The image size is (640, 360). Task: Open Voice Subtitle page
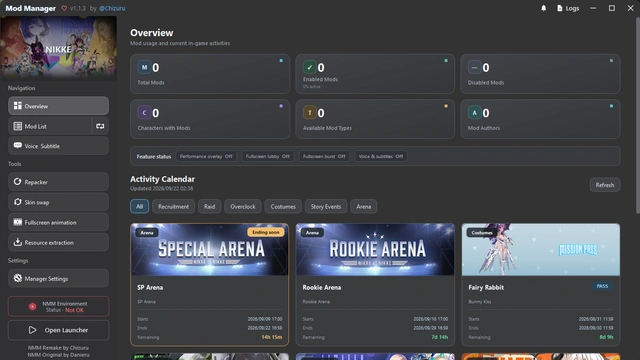[58, 146]
